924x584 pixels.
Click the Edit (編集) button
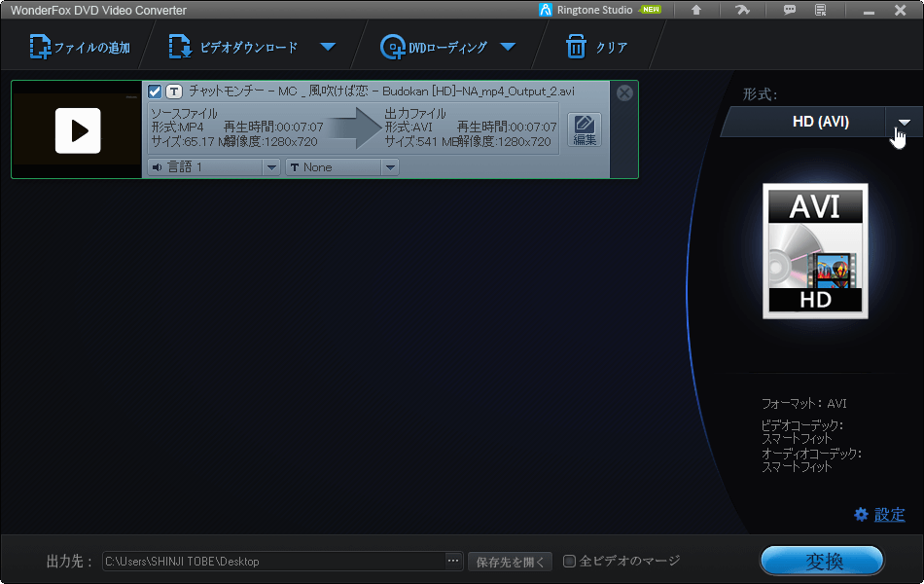[585, 129]
